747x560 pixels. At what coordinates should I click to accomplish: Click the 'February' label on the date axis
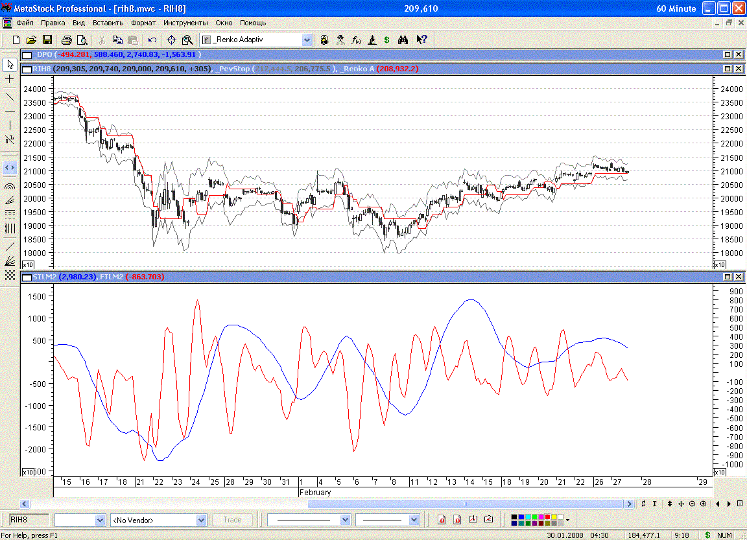click(315, 493)
